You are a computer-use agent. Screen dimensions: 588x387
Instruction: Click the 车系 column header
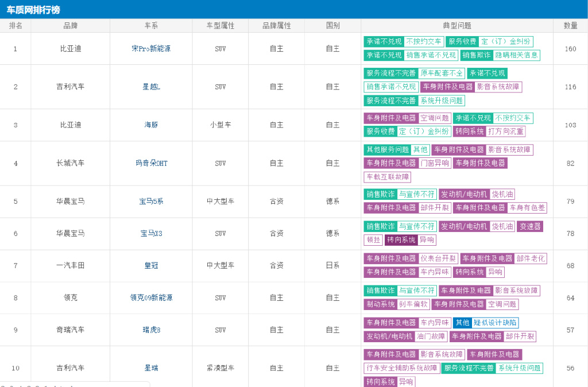coord(151,25)
